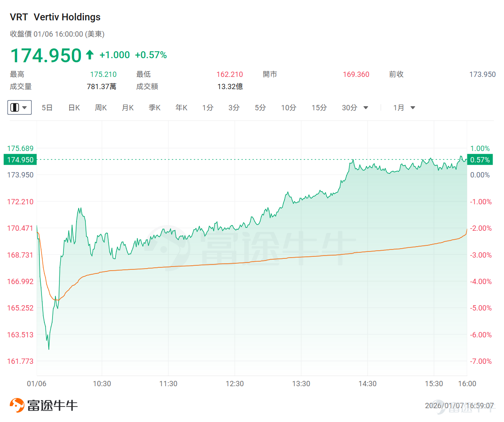The image size is (504, 422).
Task: Click the 161.773 y-axis label
Action: pos(20,361)
